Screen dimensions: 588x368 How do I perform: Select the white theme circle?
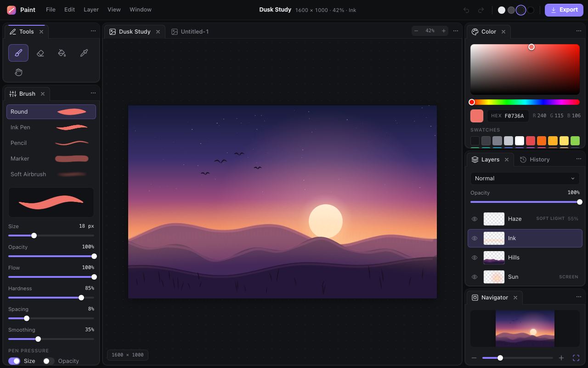coord(502,10)
